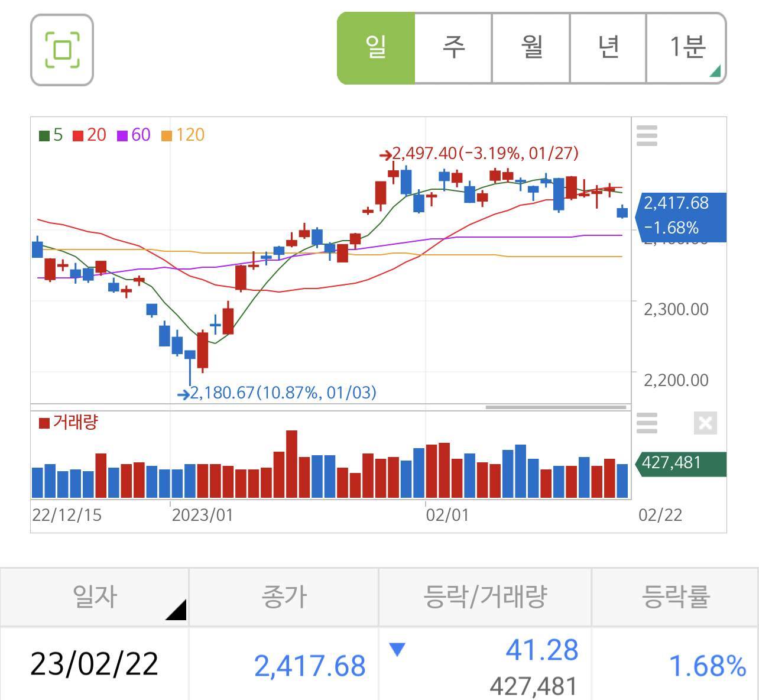
Task: Switch to the 년 (yearly) chart tab
Action: (608, 48)
